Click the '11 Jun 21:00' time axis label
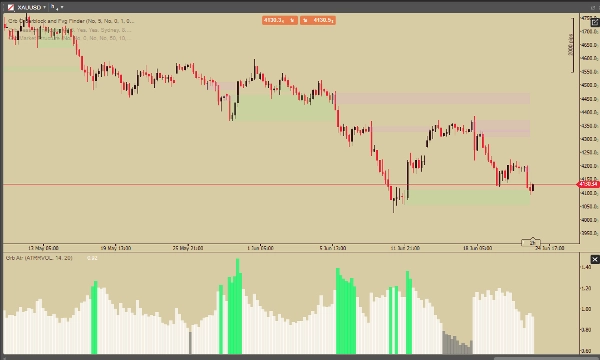Image resolution: width=600 pixels, height=360 pixels. [x=405, y=248]
